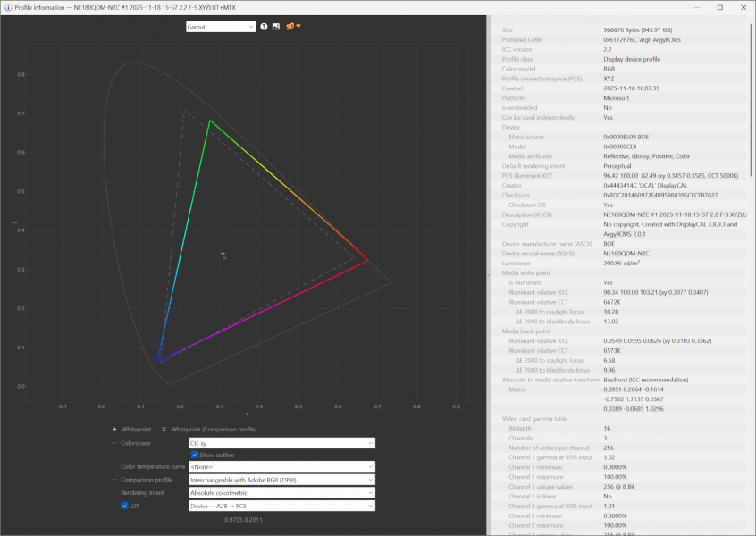Toggle the Show outline checkbox
This screenshot has width=756, height=536.
[195, 455]
